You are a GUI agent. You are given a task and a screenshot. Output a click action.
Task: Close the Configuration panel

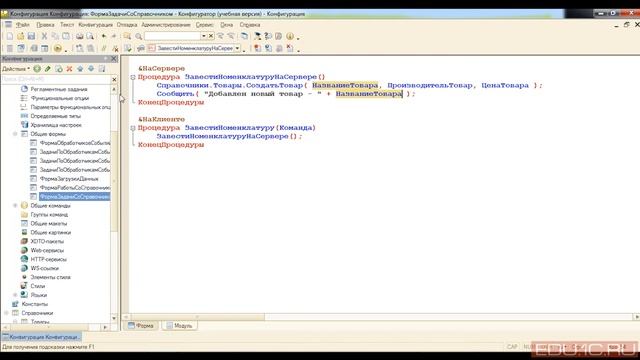(114, 59)
